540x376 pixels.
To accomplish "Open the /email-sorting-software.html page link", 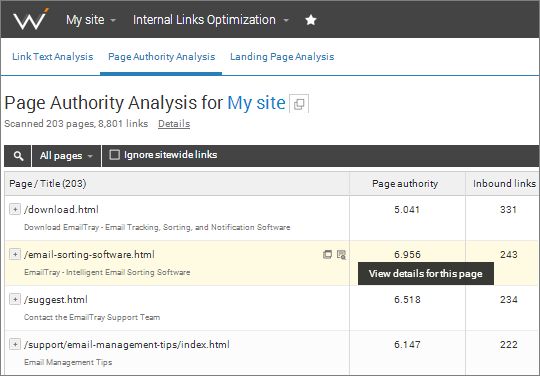I will pyautogui.click(x=89, y=254).
